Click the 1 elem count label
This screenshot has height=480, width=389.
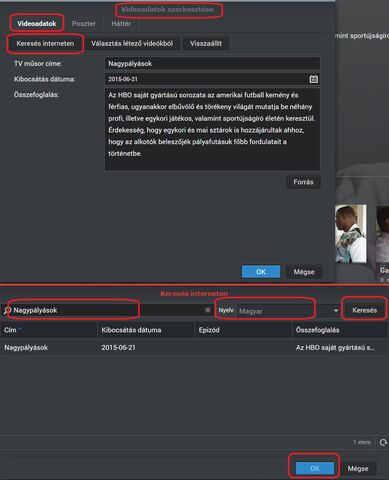(362, 442)
